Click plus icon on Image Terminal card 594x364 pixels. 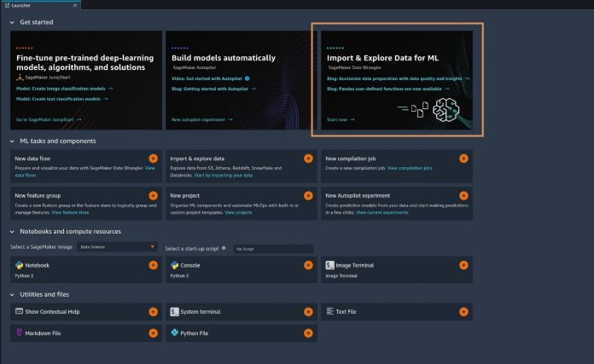463,265
